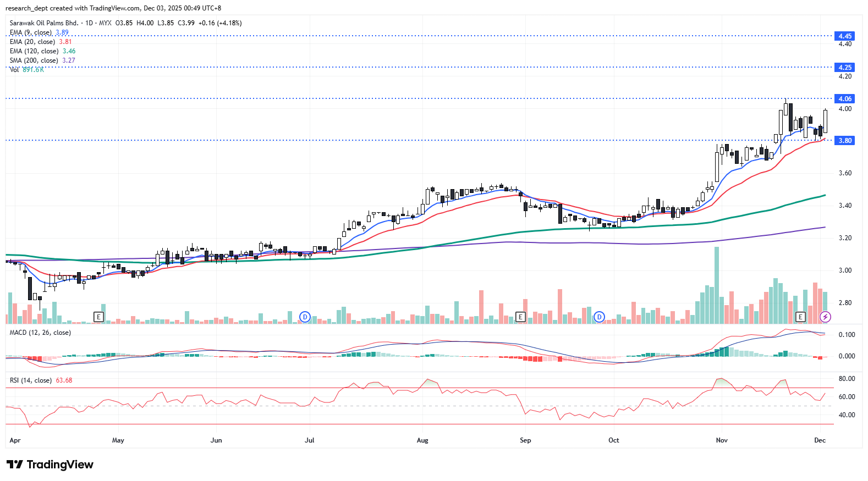Open the earnings E marker in late November
This screenshot has width=868, height=481.
pyautogui.click(x=800, y=317)
